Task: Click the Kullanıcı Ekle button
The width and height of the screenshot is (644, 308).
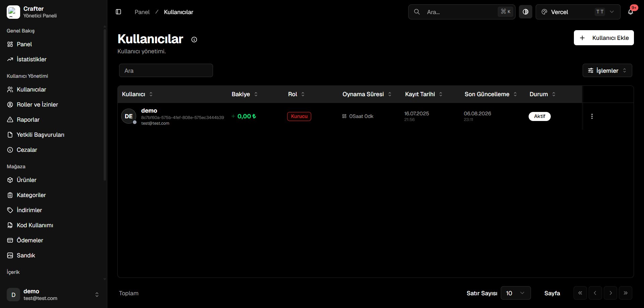Action: pyautogui.click(x=604, y=38)
